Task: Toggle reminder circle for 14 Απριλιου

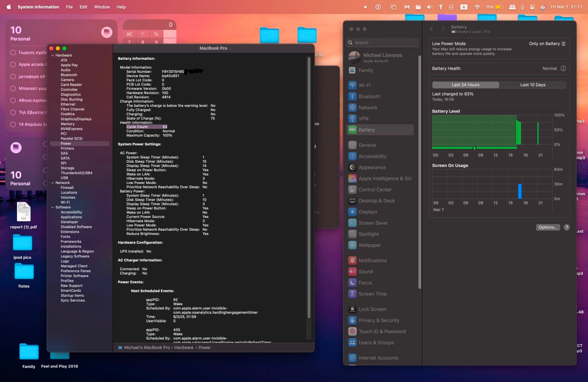Action: click(13, 124)
